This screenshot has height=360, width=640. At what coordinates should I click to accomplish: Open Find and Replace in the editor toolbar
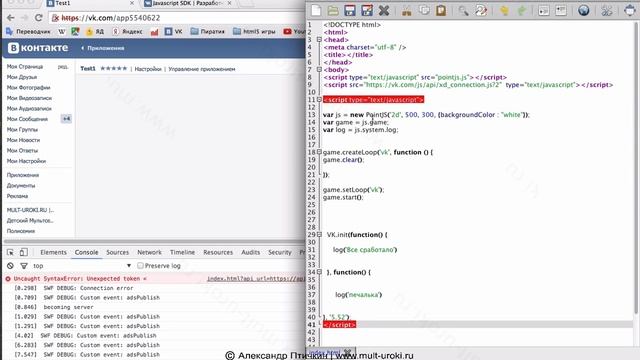coord(481,11)
